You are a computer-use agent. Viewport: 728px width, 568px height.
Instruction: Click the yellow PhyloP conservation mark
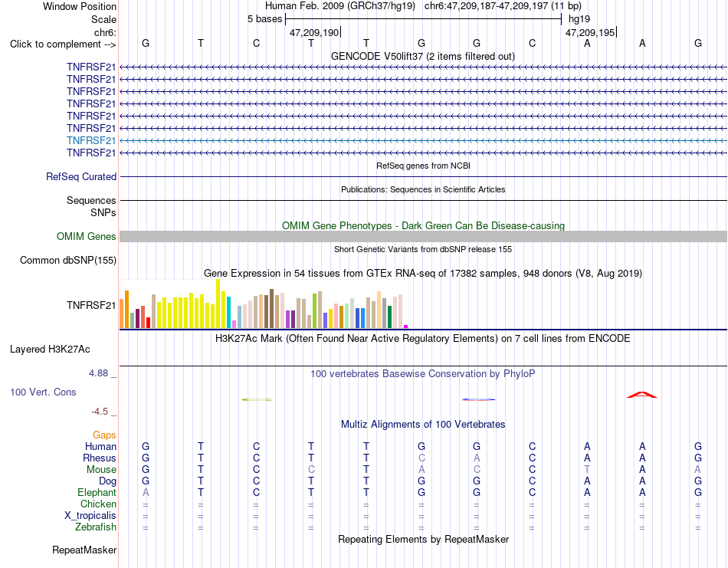click(257, 399)
